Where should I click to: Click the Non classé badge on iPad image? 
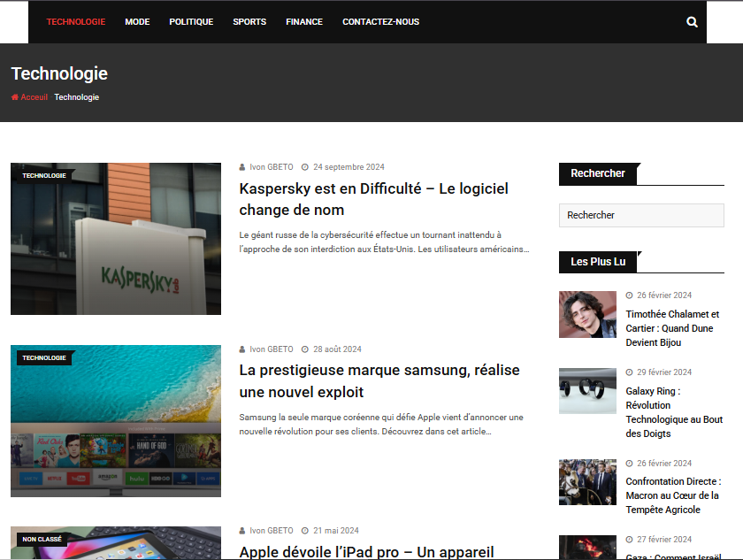pyautogui.click(x=42, y=539)
